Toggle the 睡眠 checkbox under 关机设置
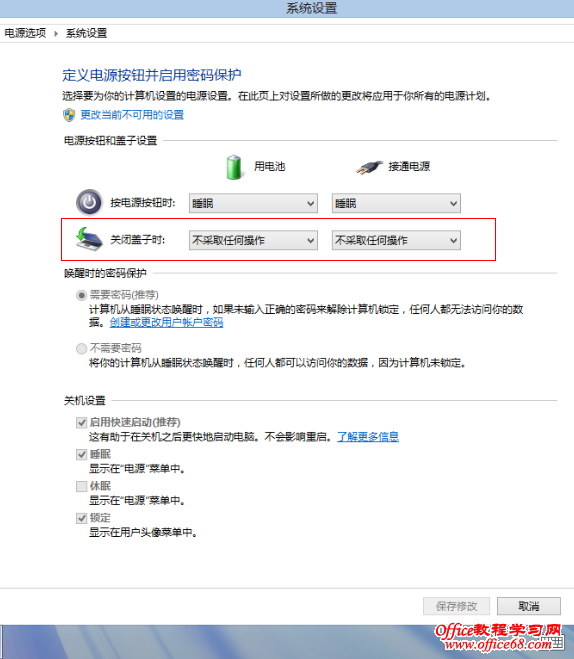 [x=82, y=454]
